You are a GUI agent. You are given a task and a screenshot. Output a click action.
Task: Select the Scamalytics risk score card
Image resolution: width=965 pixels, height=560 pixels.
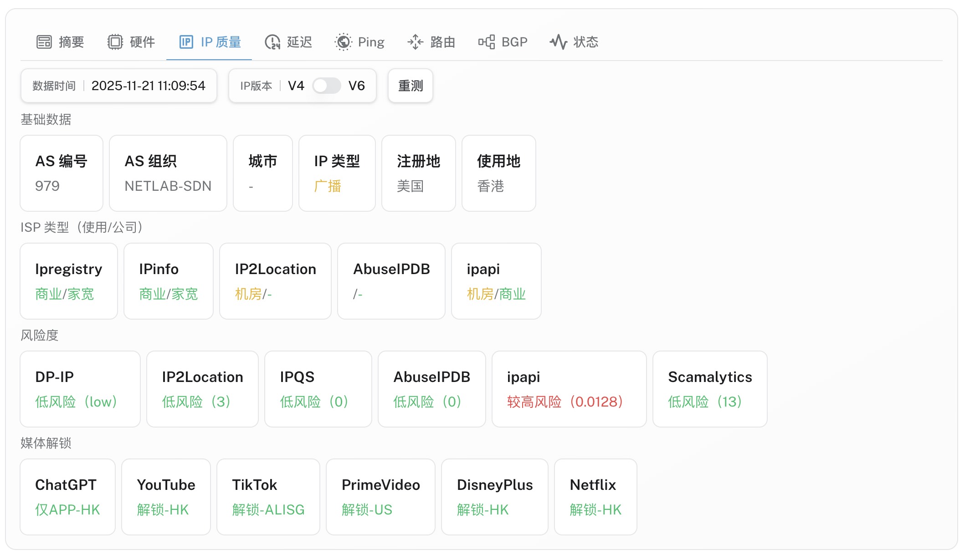(x=709, y=389)
